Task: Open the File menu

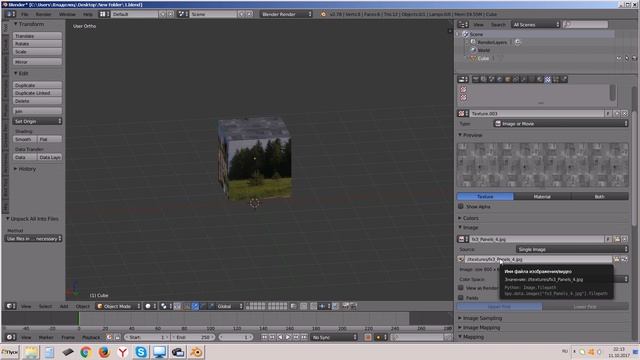Action: [24, 14]
